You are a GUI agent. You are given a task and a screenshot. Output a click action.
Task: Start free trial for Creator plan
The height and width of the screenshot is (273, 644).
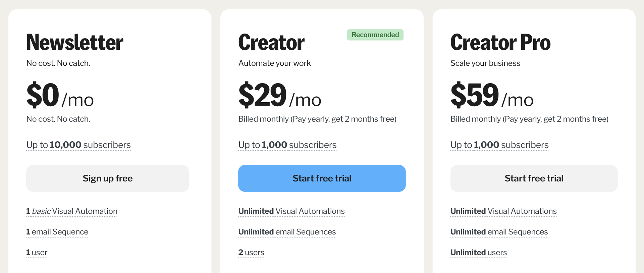[322, 178]
